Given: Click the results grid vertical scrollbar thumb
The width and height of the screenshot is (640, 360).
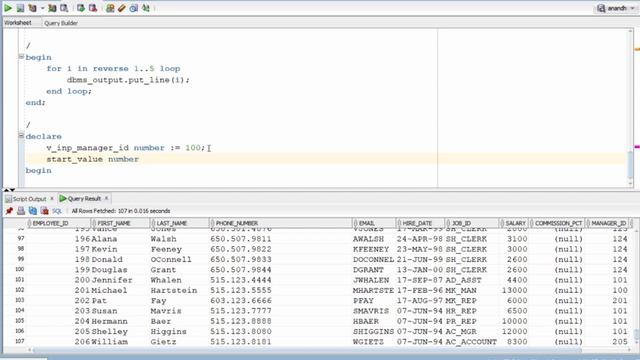Looking at the screenshot, I should coord(636,335).
